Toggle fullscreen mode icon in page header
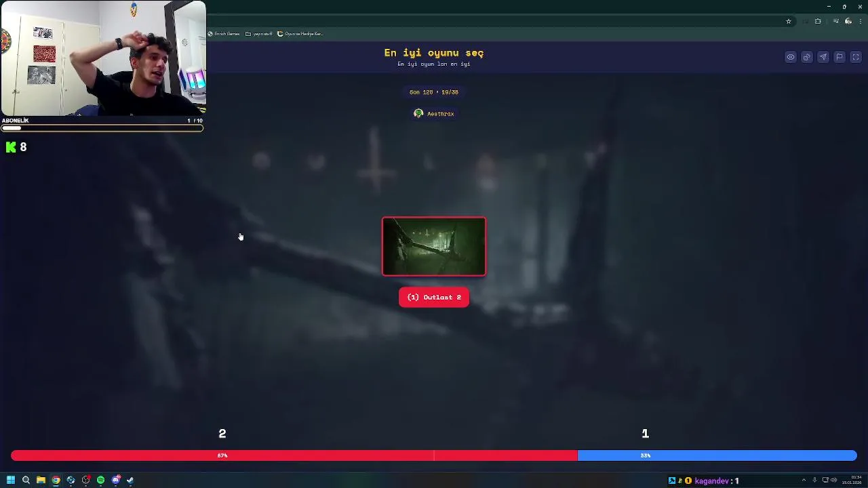The height and width of the screenshot is (488, 868). 856,58
